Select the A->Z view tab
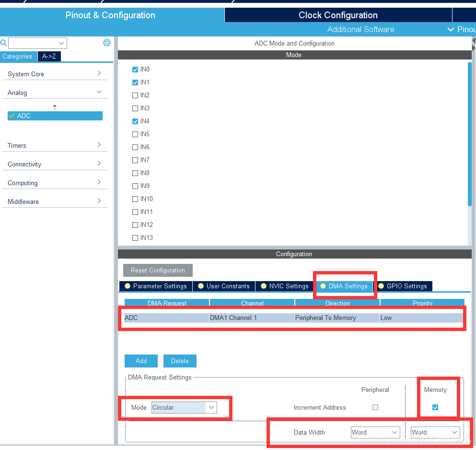476x450 pixels. click(x=49, y=56)
